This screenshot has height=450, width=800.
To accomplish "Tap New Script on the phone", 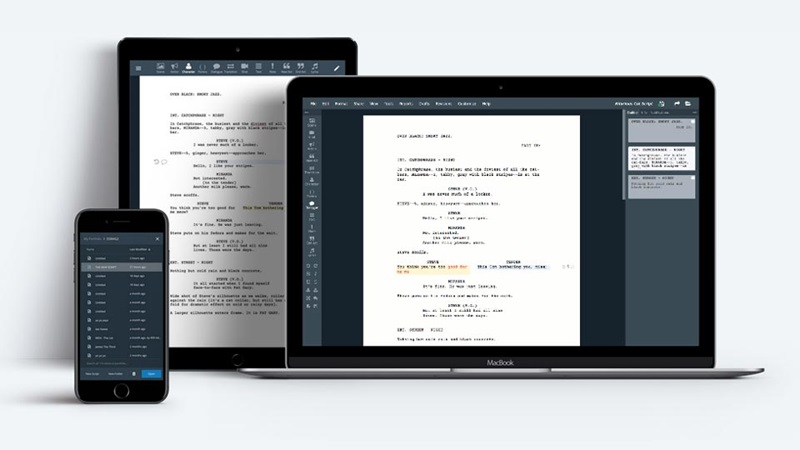I will click(x=92, y=374).
